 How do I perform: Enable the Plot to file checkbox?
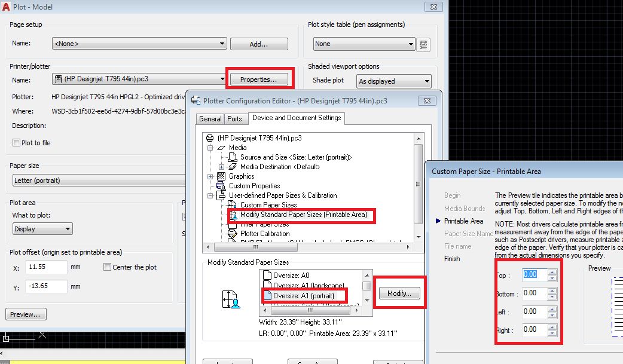point(15,142)
